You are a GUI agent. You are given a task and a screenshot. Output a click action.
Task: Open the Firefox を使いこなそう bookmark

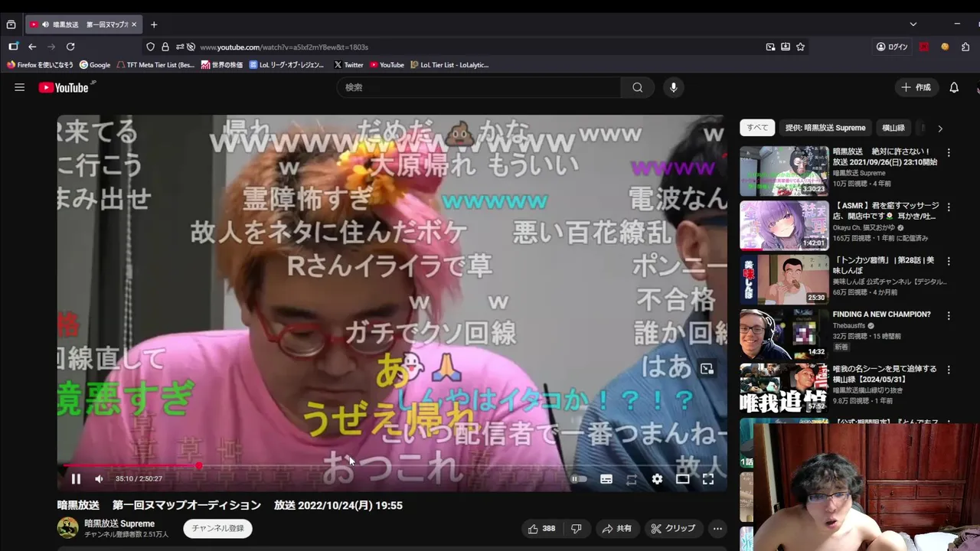point(41,65)
